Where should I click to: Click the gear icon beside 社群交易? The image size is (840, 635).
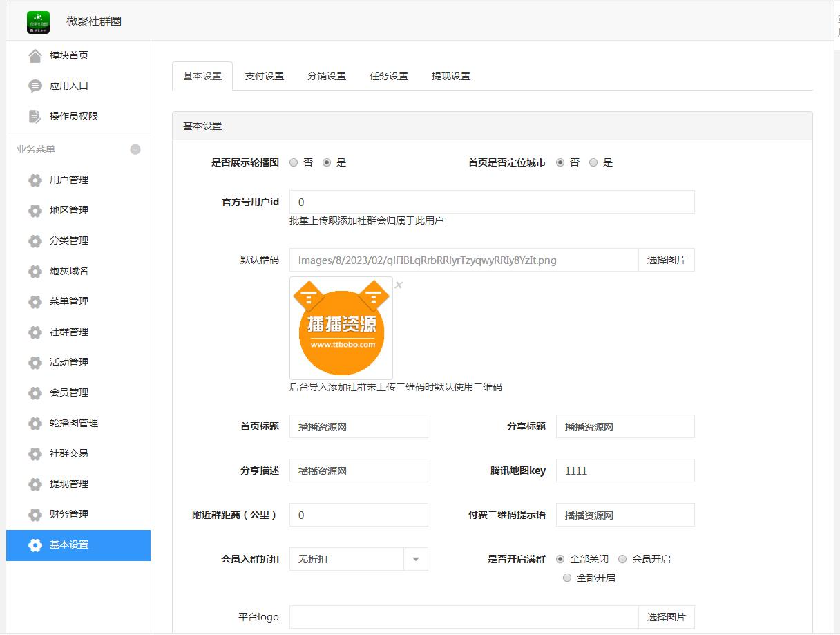pyautogui.click(x=35, y=453)
